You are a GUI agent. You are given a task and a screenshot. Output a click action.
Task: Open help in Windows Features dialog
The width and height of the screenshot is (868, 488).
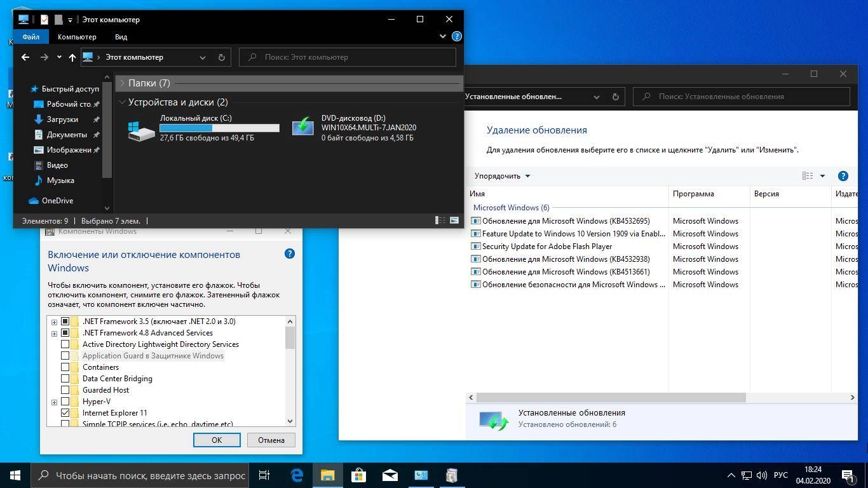[x=289, y=254]
